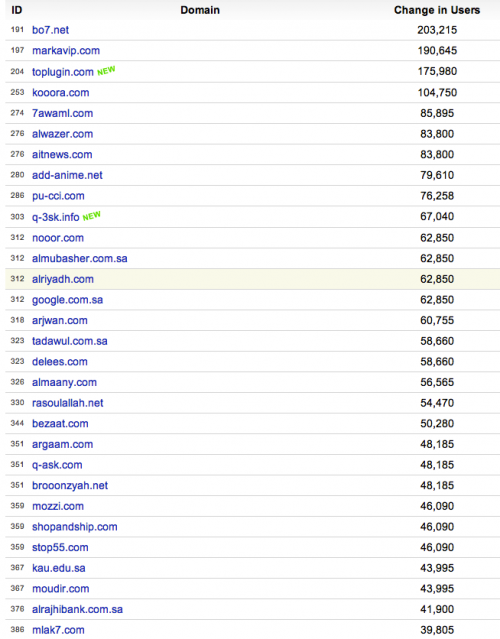The image size is (500, 639).
Task: Sort by the ID column header
Action: click(x=16, y=10)
